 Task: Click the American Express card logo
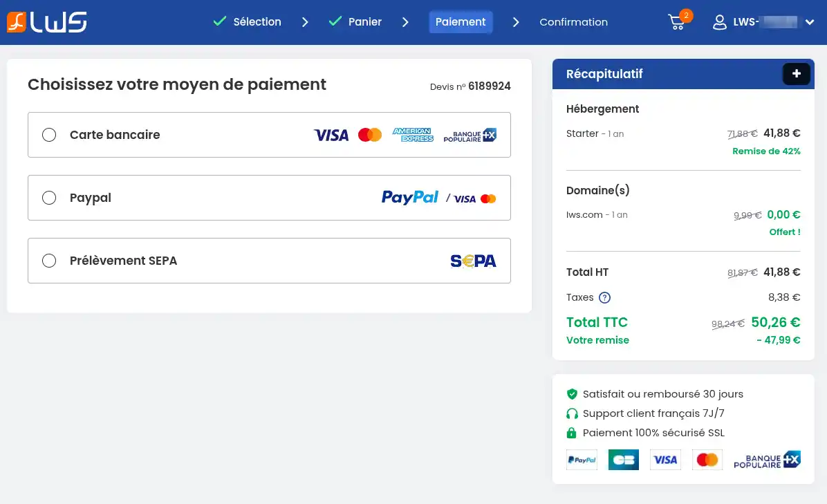(413, 135)
